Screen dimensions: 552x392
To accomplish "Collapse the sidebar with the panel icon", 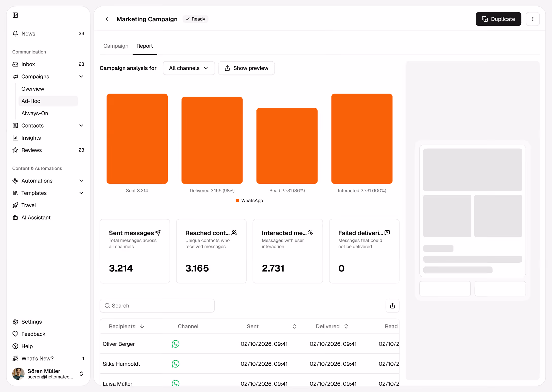I will 15,15.
